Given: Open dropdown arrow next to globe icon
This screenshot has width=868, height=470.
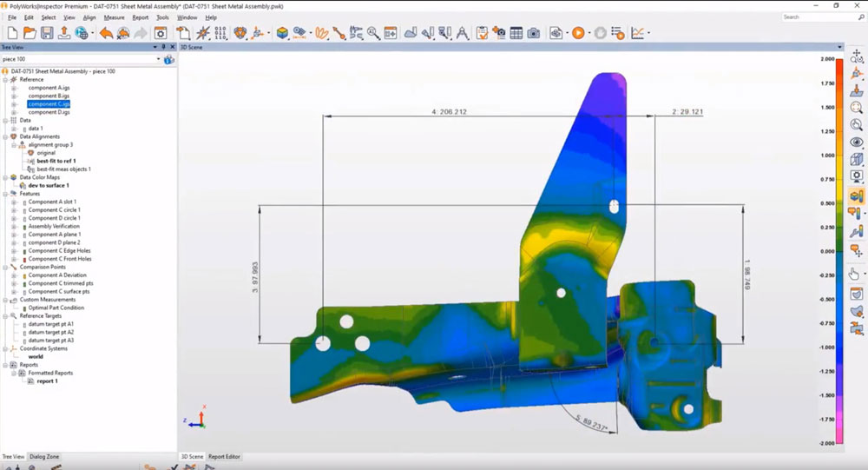Looking at the screenshot, I should pyautogui.click(x=92, y=33).
